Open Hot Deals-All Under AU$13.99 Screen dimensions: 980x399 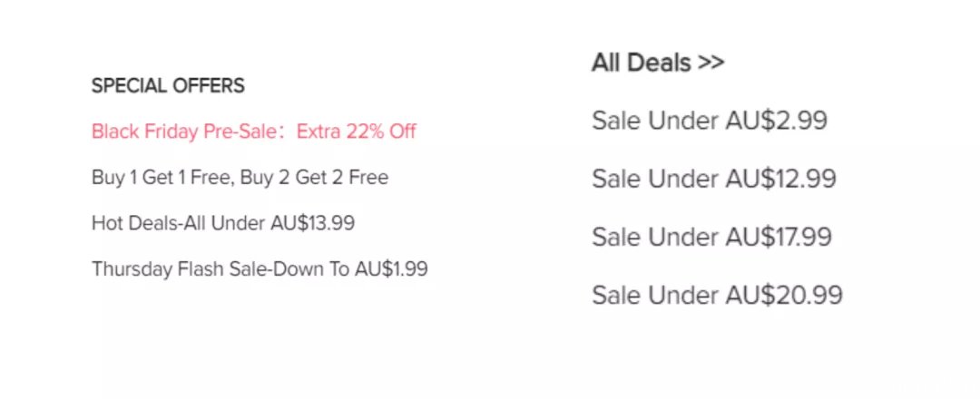pos(223,223)
